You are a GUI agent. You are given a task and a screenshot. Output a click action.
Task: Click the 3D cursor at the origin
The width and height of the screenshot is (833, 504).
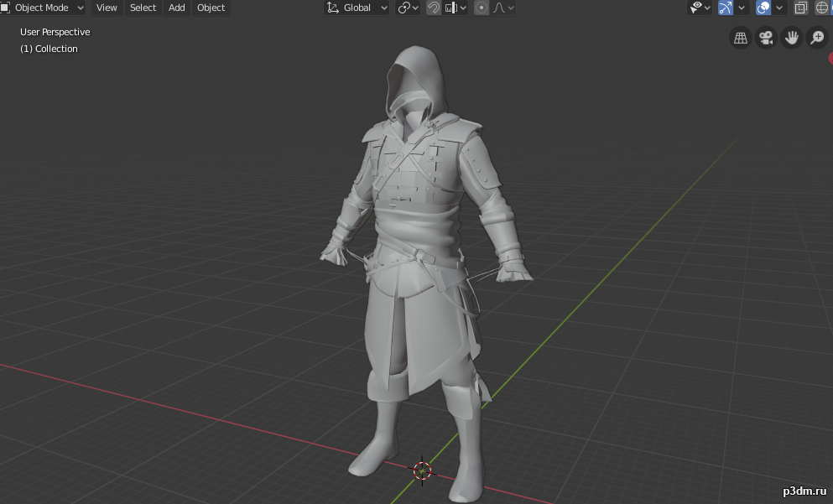422,470
